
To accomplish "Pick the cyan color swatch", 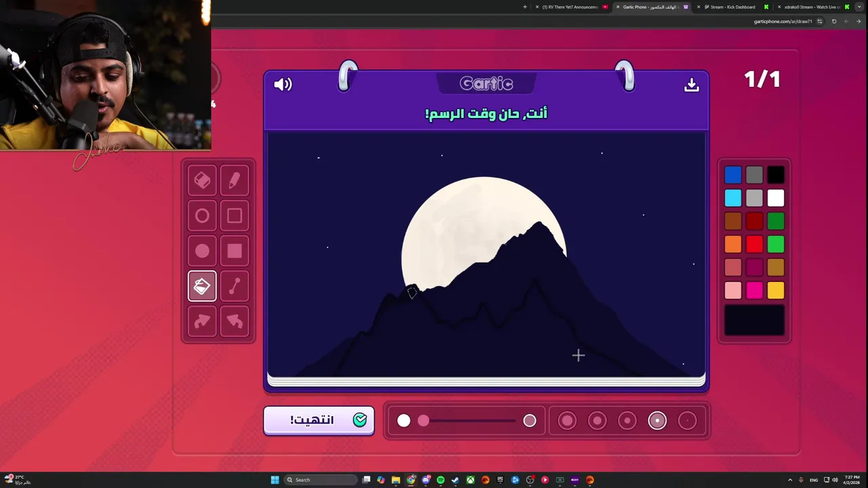I will 733,198.
